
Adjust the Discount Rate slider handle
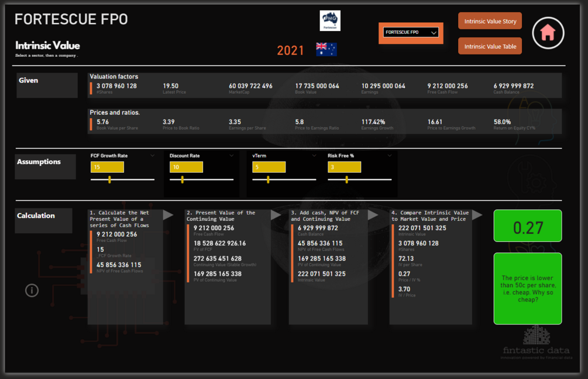click(182, 180)
